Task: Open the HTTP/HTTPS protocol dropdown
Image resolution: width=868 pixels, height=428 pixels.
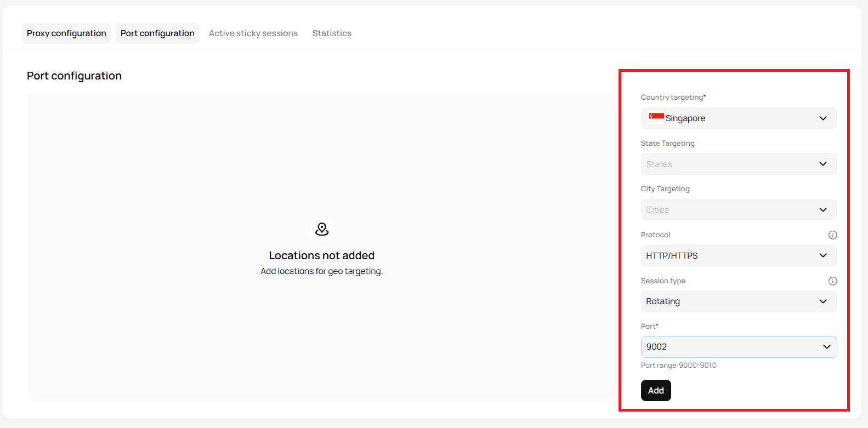Action: tap(739, 255)
